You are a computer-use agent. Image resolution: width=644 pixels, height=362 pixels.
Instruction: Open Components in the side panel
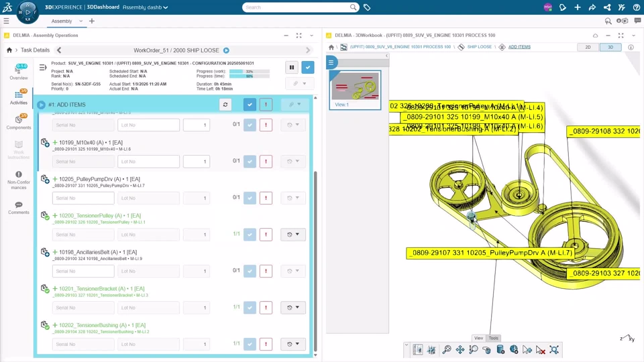(x=19, y=122)
